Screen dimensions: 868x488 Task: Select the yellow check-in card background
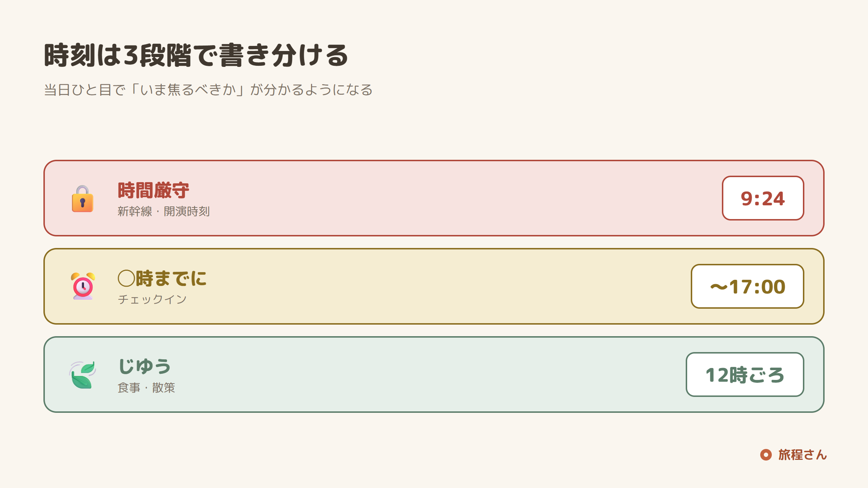434,286
